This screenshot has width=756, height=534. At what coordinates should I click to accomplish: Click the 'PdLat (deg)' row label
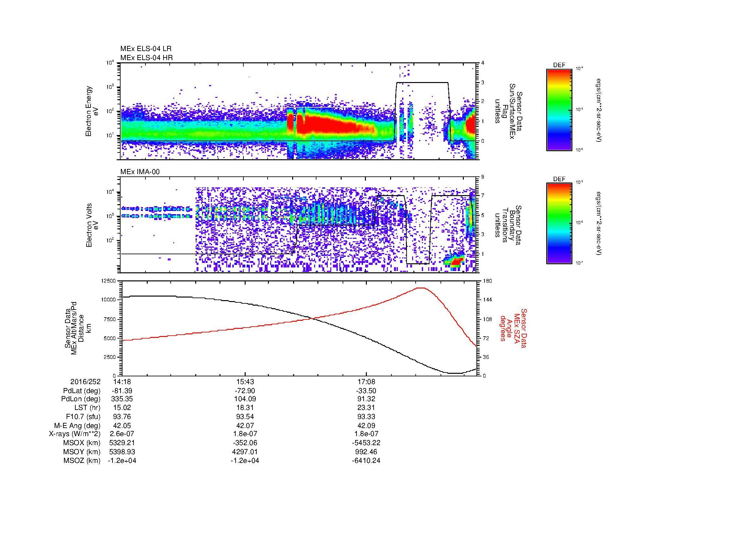pyautogui.click(x=82, y=391)
